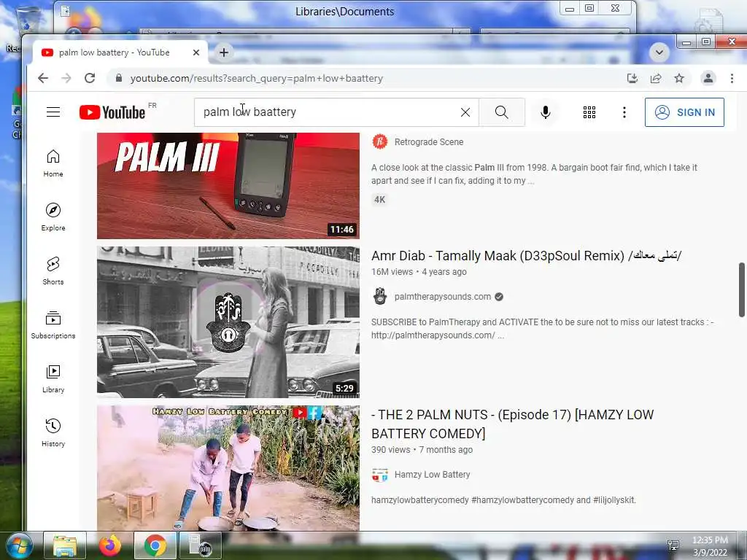
Task: Open Firefox from taskbar
Action: point(110,545)
